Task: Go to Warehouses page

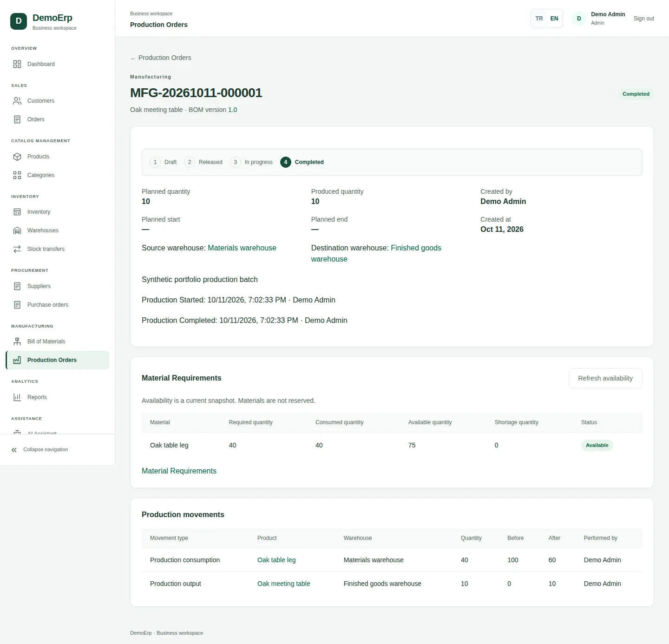Action: (x=57, y=230)
